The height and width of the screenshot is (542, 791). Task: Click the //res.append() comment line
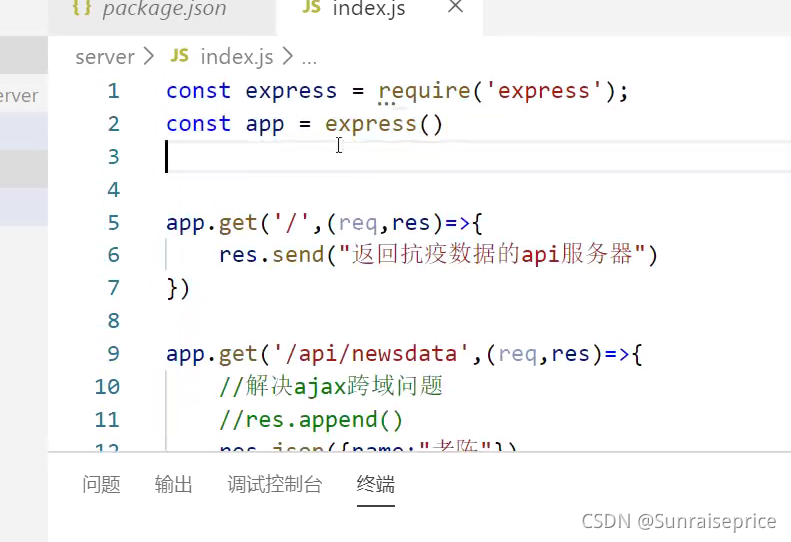311,420
